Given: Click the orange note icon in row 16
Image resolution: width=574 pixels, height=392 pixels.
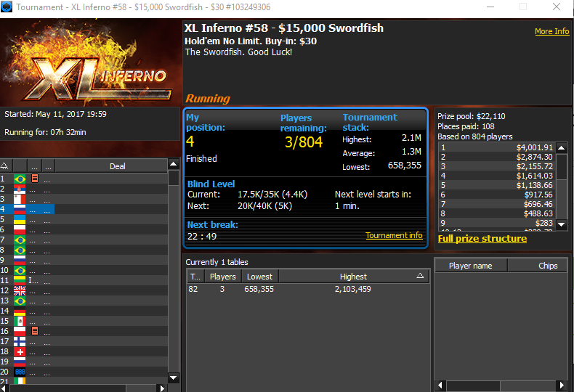Looking at the screenshot, I should point(35,331).
